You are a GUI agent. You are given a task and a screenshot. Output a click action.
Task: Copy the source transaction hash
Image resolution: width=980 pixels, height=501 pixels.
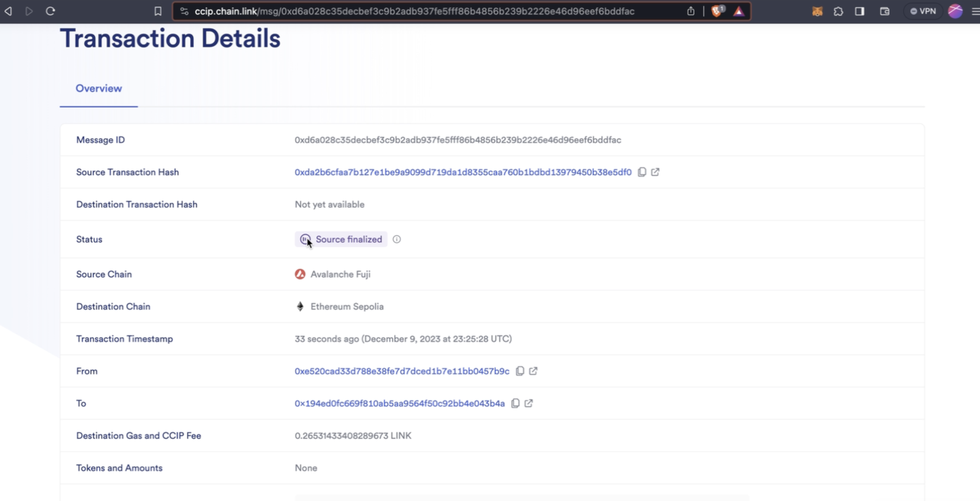click(642, 172)
